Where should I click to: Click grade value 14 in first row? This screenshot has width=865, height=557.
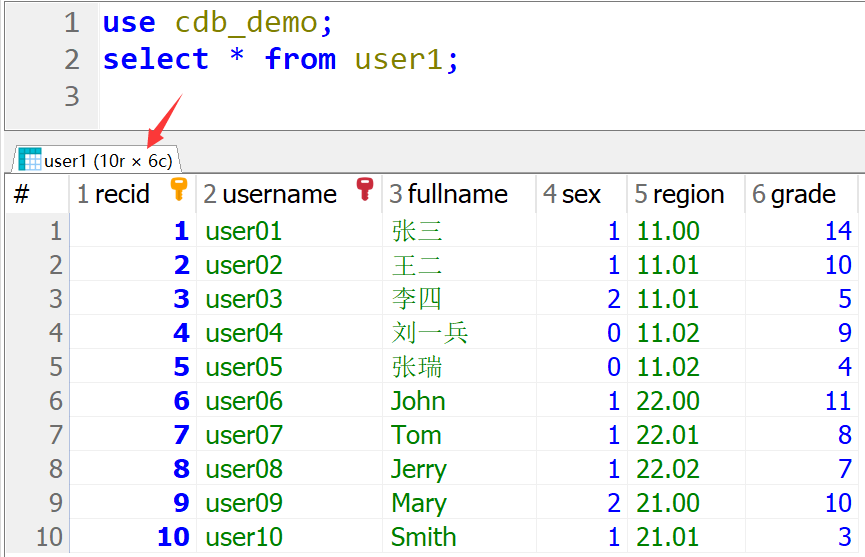[837, 231]
